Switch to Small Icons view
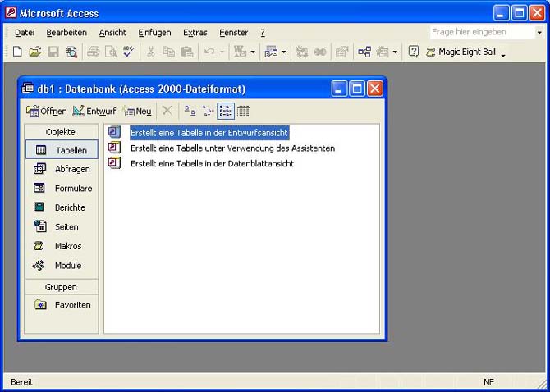The image size is (550, 392). (x=208, y=111)
